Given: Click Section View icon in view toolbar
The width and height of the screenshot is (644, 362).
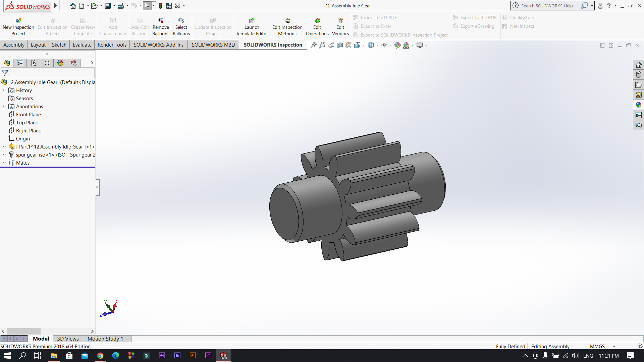Looking at the screenshot, I should coord(340,45).
